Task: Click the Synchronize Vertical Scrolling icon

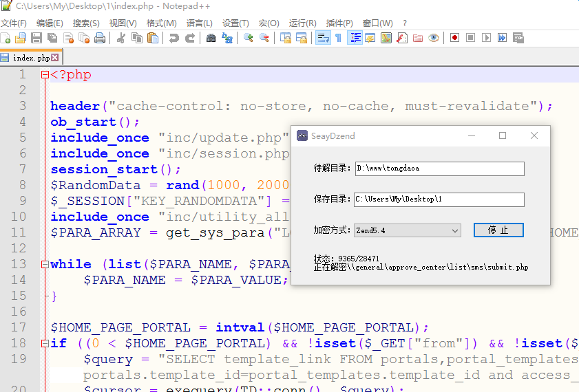Action: 286,38
